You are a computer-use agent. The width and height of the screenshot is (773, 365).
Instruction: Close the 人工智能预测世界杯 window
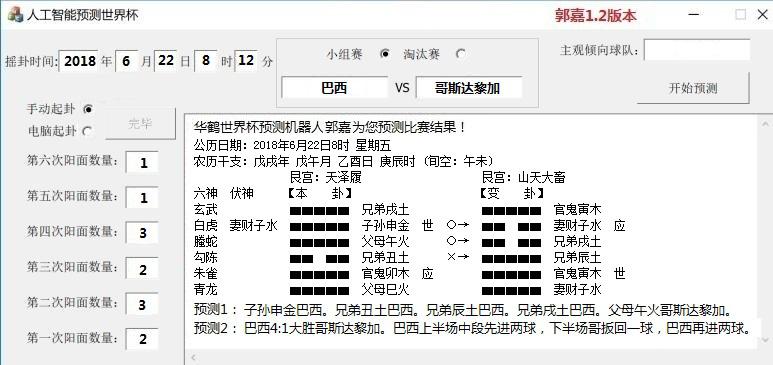[762, 15]
